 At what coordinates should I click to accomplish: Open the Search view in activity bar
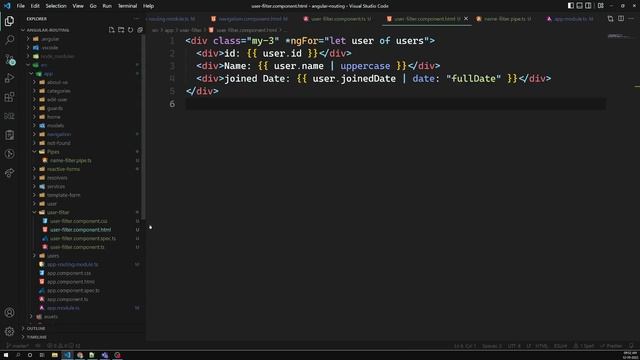[9, 40]
